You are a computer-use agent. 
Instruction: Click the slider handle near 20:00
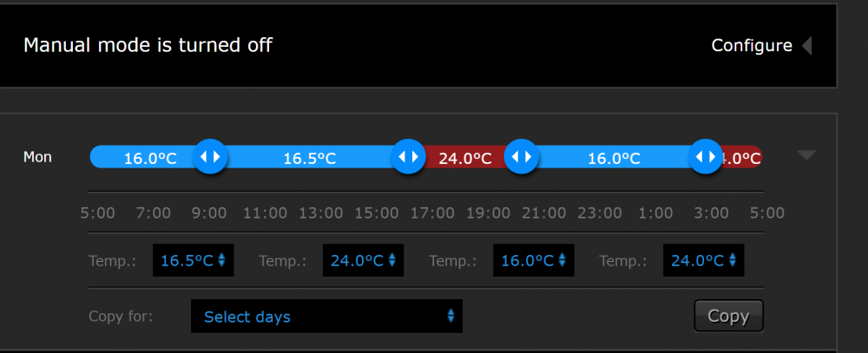(x=521, y=157)
